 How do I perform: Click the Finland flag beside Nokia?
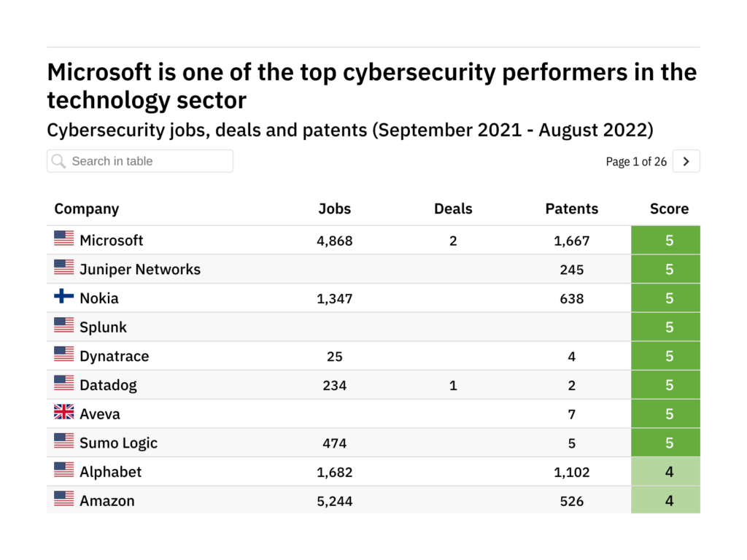(x=64, y=297)
